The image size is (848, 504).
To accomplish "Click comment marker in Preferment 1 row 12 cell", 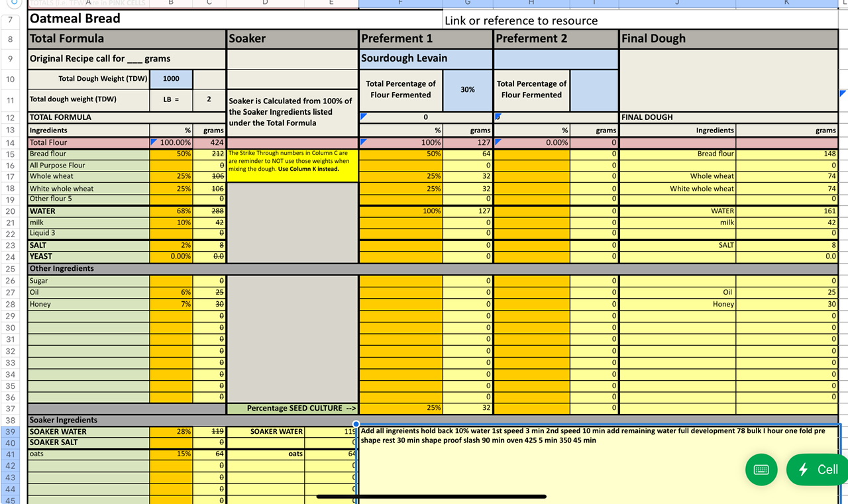I will [363, 116].
